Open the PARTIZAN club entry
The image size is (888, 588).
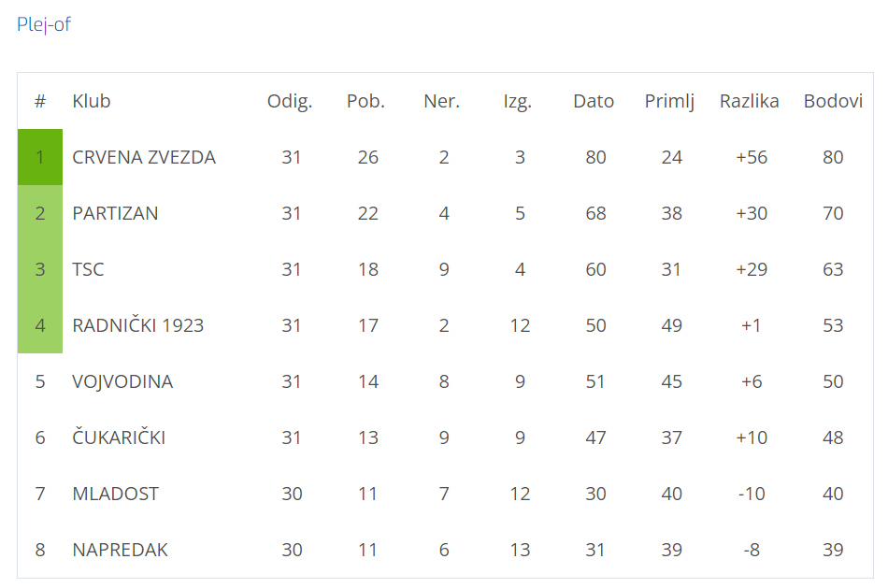(x=115, y=213)
